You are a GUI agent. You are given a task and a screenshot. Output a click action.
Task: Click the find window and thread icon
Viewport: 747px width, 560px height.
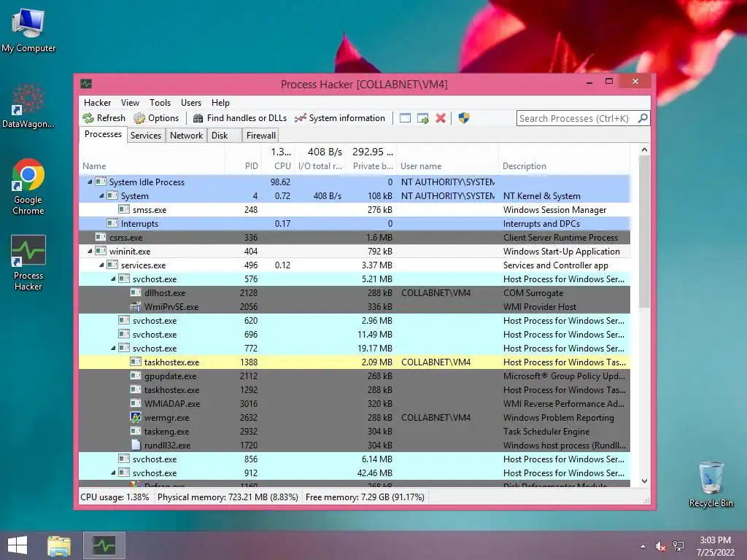[422, 118]
